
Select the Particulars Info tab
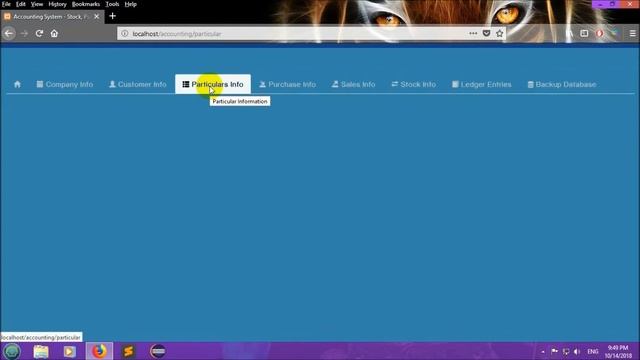point(213,84)
